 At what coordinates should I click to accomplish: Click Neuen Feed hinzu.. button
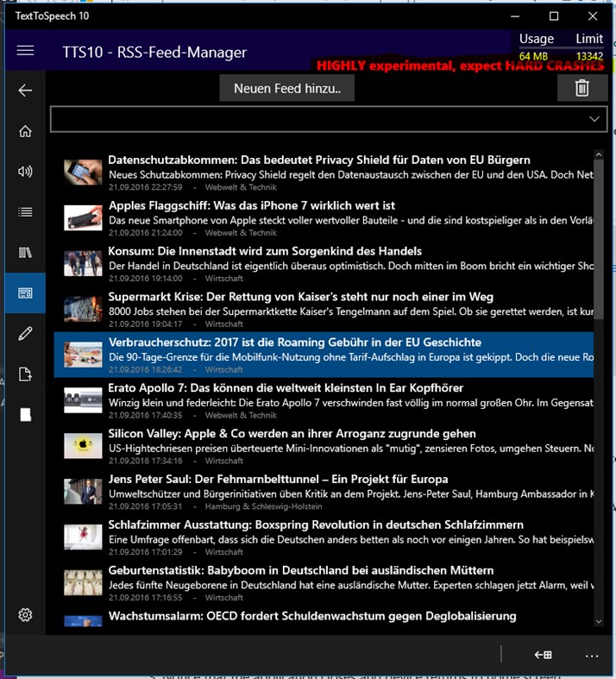coord(287,88)
